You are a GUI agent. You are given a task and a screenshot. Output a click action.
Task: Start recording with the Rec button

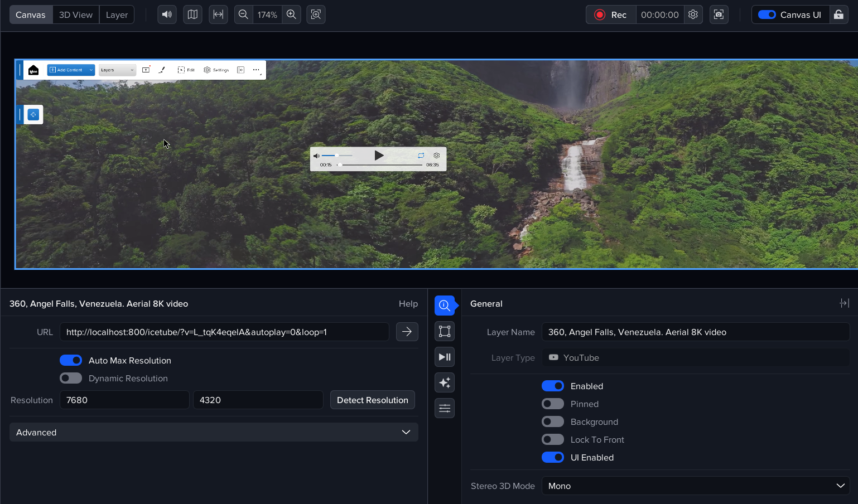[x=611, y=15]
